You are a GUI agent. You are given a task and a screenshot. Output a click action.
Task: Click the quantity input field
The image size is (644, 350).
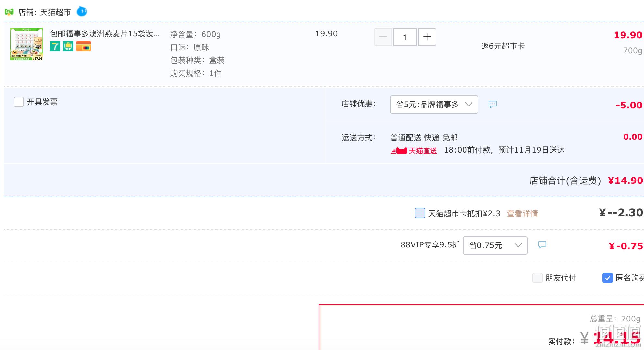405,37
